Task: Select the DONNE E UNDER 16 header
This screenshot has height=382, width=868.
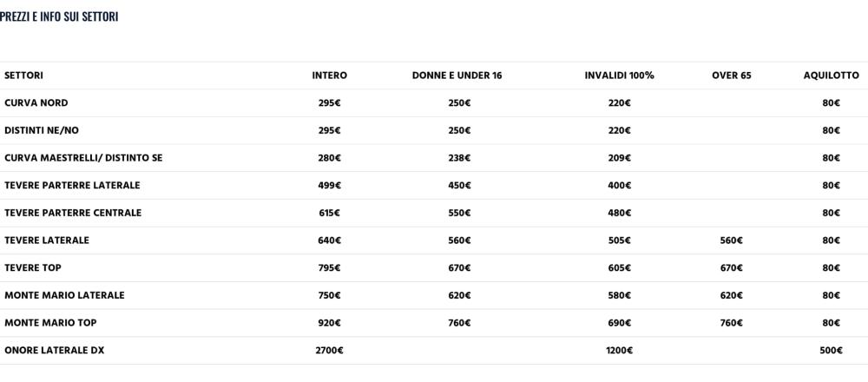Action: (457, 76)
